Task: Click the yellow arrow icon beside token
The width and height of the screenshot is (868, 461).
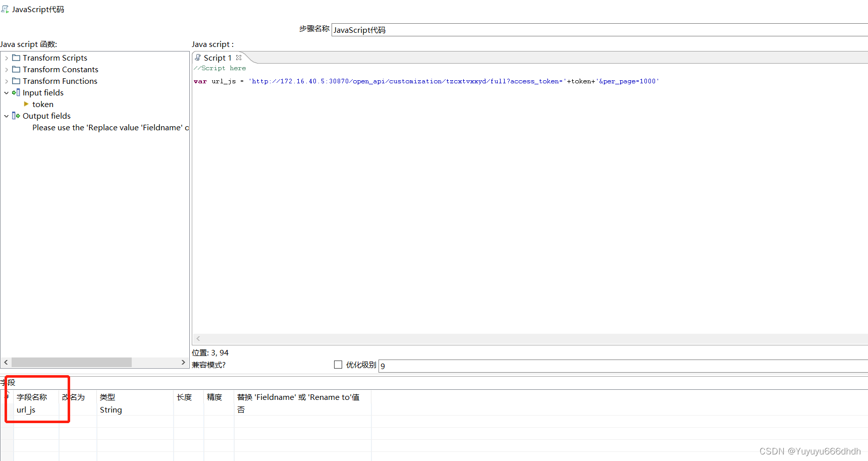Action: (27, 104)
